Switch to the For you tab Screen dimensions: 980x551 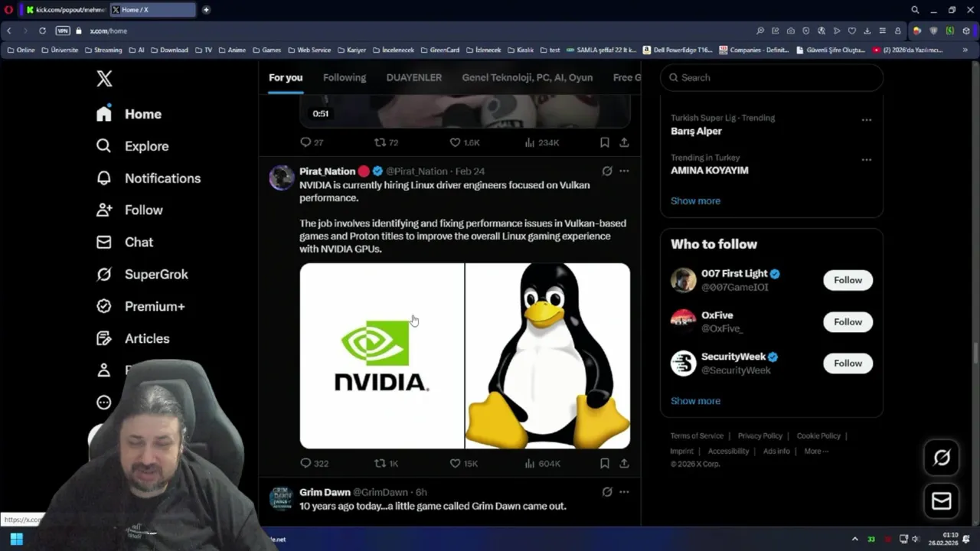[x=286, y=77]
